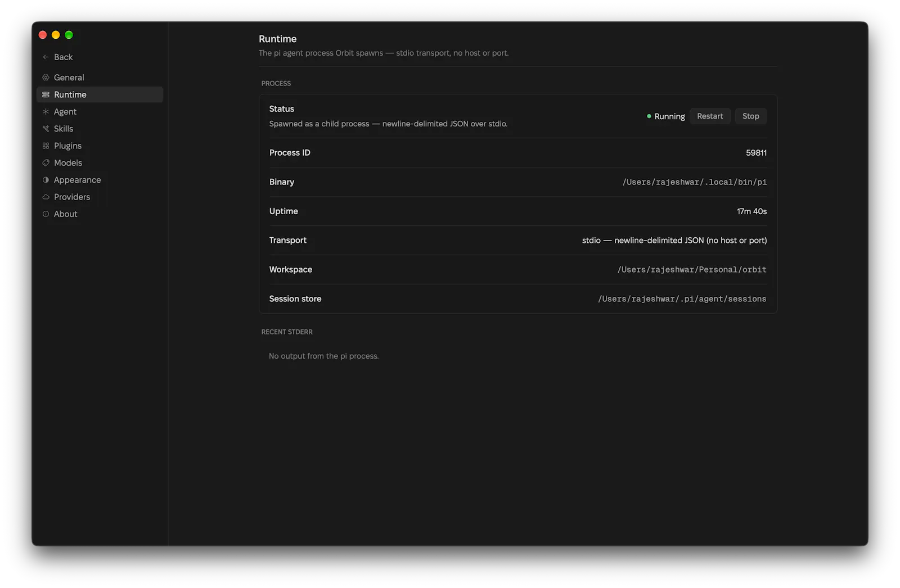
Task: Click the stdio transport description value
Action: (674, 241)
